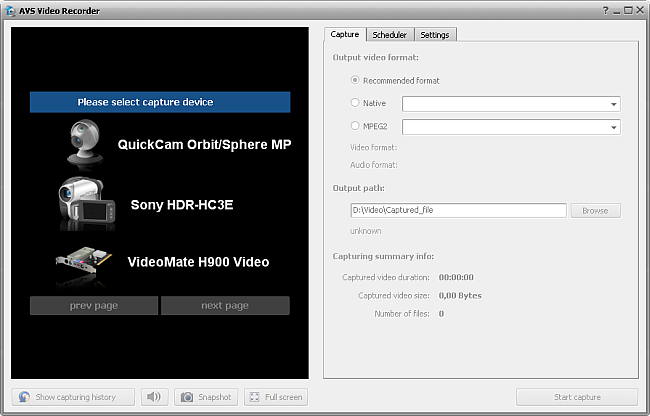The width and height of the screenshot is (650, 416).
Task: Click the Sony HDR-HC3E device name
Action: click(x=182, y=205)
